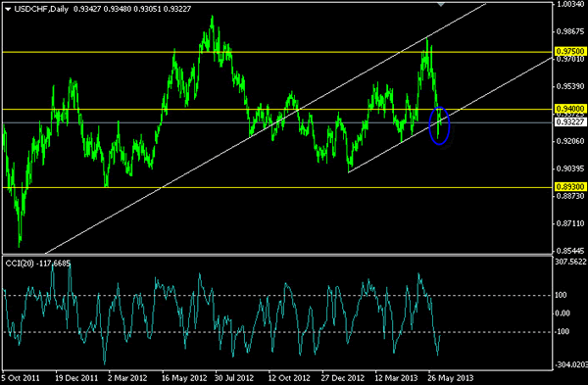Click the OHLC values 0.93427 0.93480 0.93051 0.93227
Screen dimensions: 588x385
click(132, 9)
